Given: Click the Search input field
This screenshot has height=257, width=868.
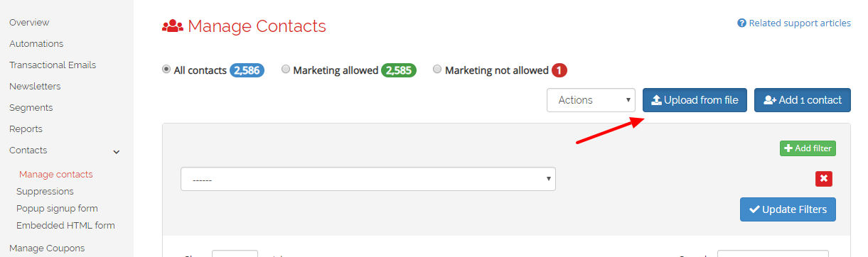Looking at the screenshot, I should pyautogui.click(x=773, y=253).
